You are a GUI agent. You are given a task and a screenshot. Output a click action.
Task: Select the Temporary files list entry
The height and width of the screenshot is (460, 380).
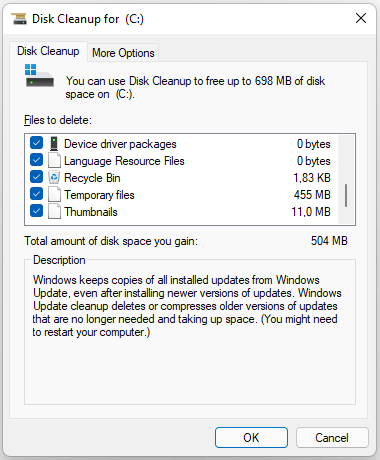pos(180,195)
